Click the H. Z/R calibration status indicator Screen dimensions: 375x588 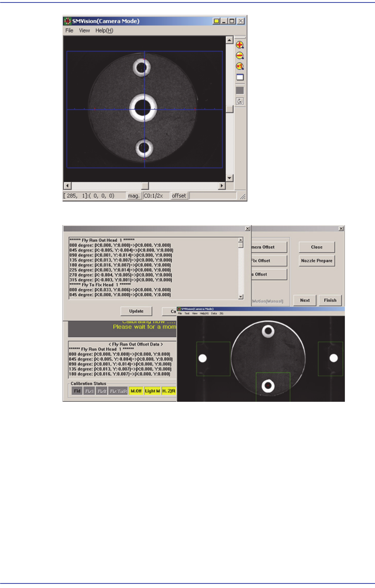coord(169,391)
